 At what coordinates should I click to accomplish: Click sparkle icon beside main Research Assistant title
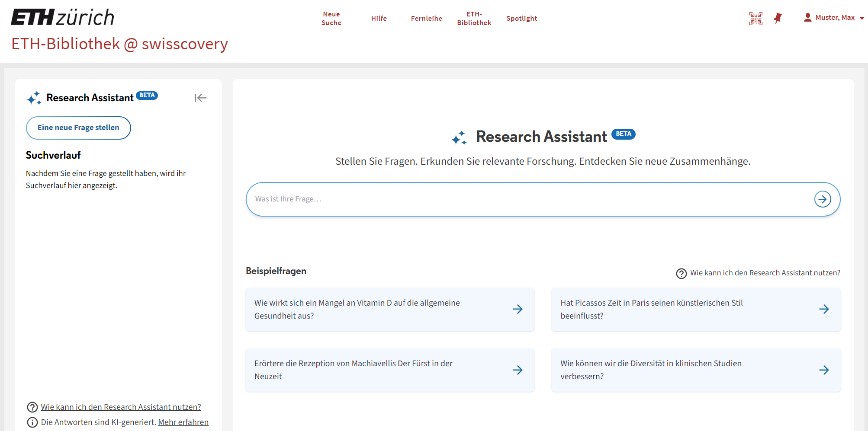coord(459,138)
